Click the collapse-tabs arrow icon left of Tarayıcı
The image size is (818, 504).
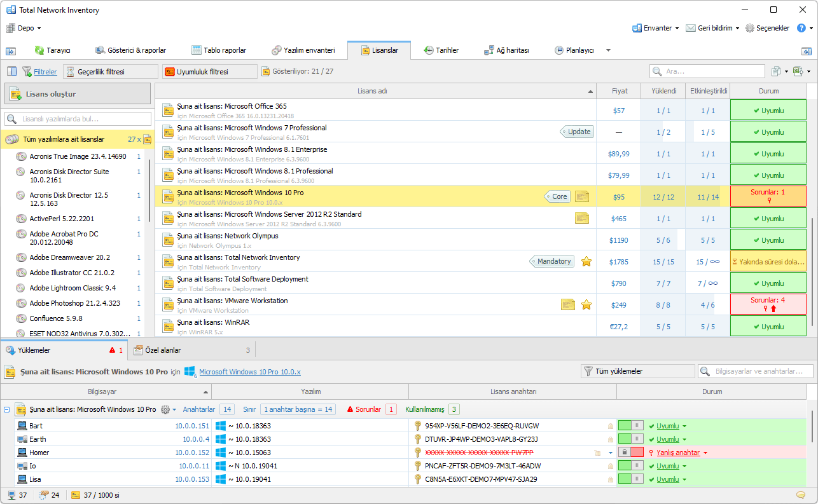point(11,50)
